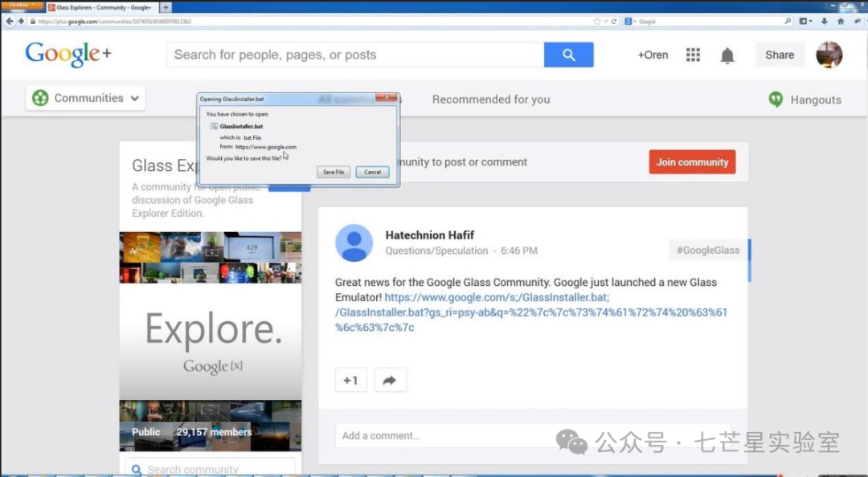Click the address bar padlock icon
868x477 pixels.
click(x=33, y=22)
